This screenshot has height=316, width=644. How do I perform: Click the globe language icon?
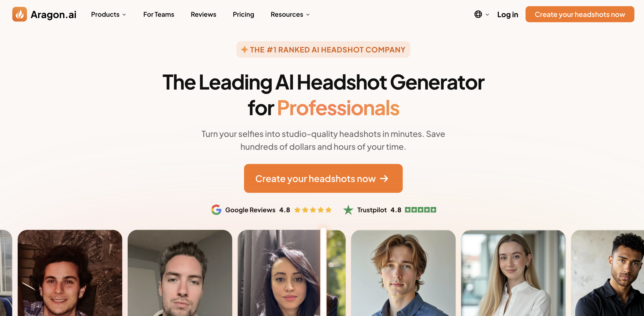pos(478,14)
